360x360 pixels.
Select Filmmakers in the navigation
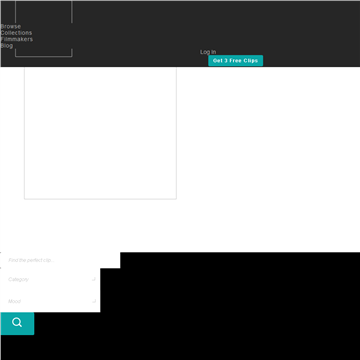(17, 39)
